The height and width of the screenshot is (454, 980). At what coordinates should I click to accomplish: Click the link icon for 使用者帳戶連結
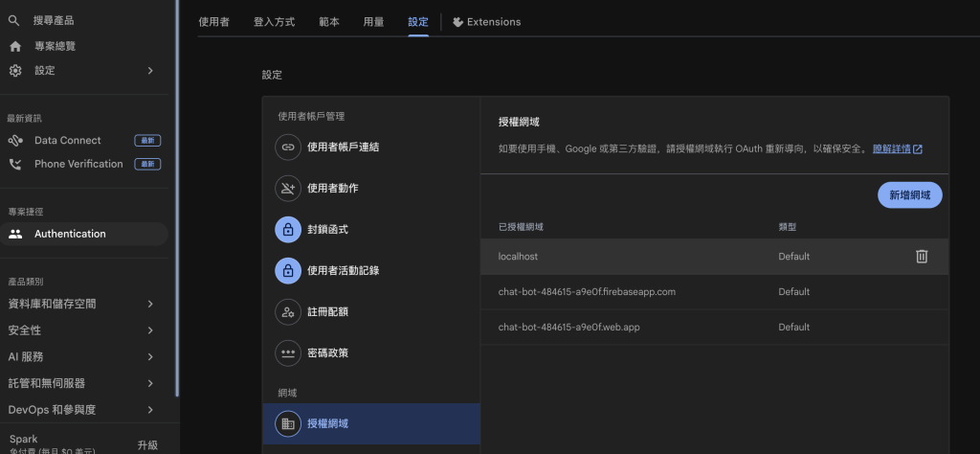point(288,147)
